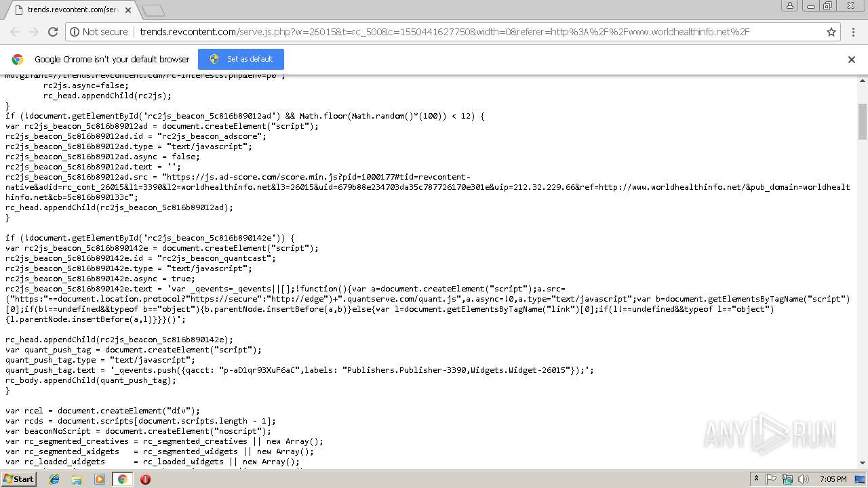Open the Chrome three-dot menu
868x488 pixels.
pyautogui.click(x=854, y=32)
